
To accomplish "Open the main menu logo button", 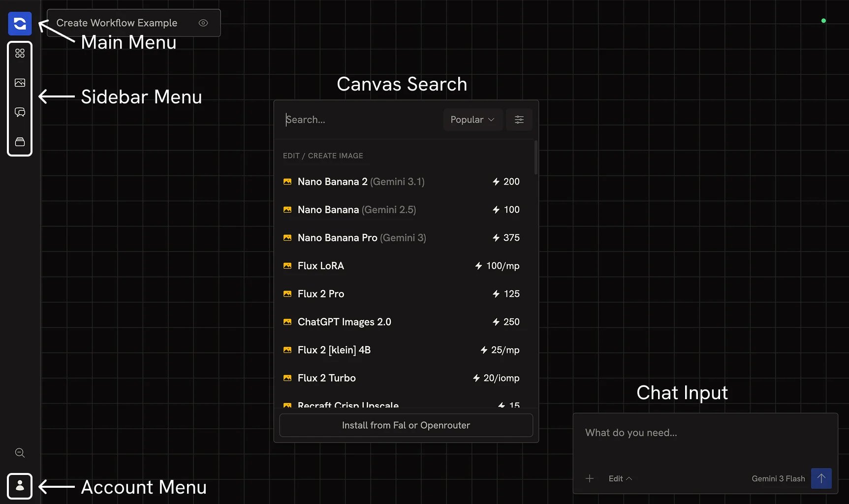I will pos(20,24).
